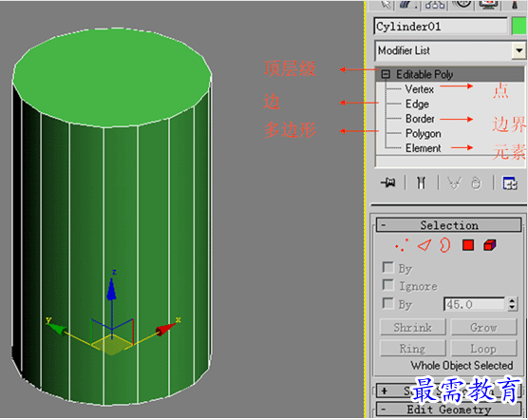
Task: Open the Modifier List dropdown
Action: [519, 51]
